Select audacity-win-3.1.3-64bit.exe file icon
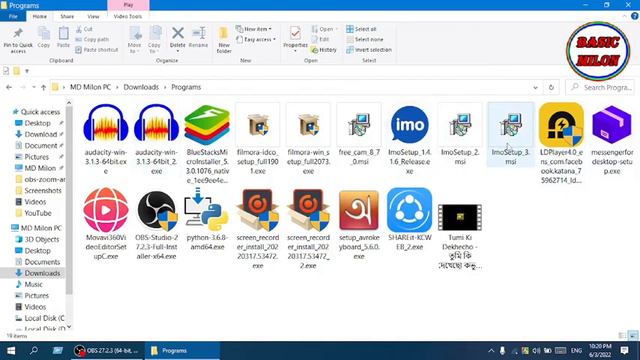Image resolution: width=640 pixels, height=360 pixels. [106, 124]
